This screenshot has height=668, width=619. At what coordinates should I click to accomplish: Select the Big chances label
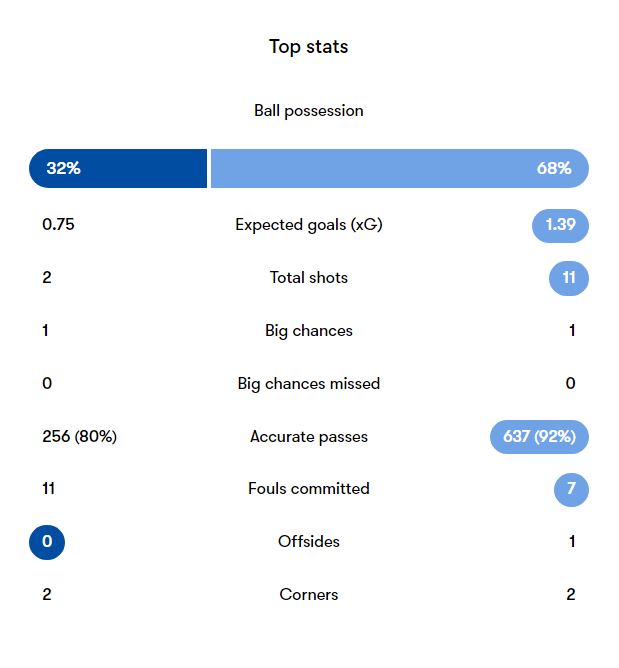pos(308,331)
